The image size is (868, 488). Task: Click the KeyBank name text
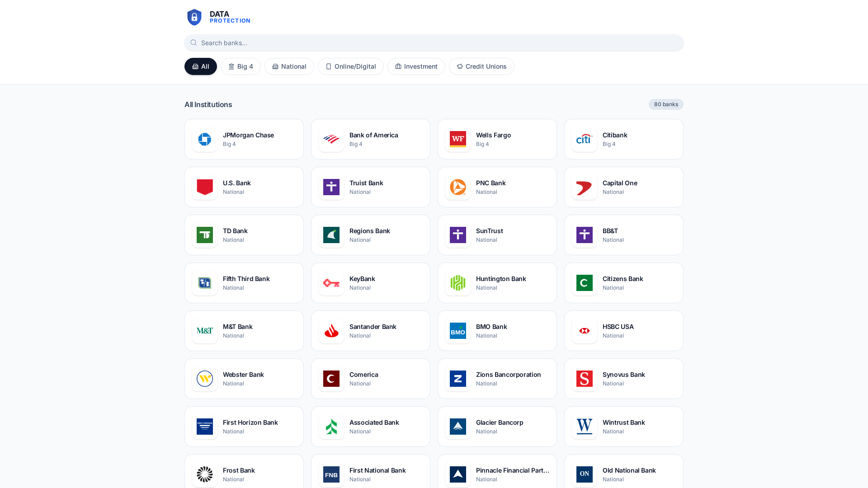click(362, 279)
